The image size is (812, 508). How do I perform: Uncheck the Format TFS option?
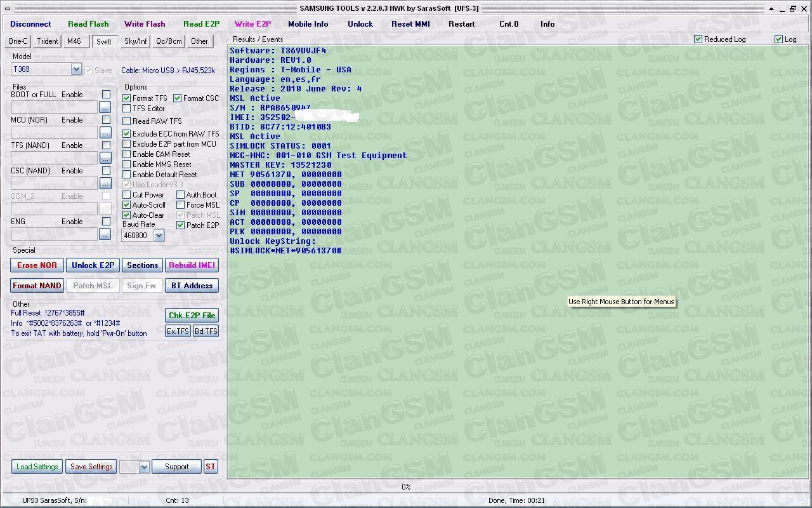(x=127, y=98)
